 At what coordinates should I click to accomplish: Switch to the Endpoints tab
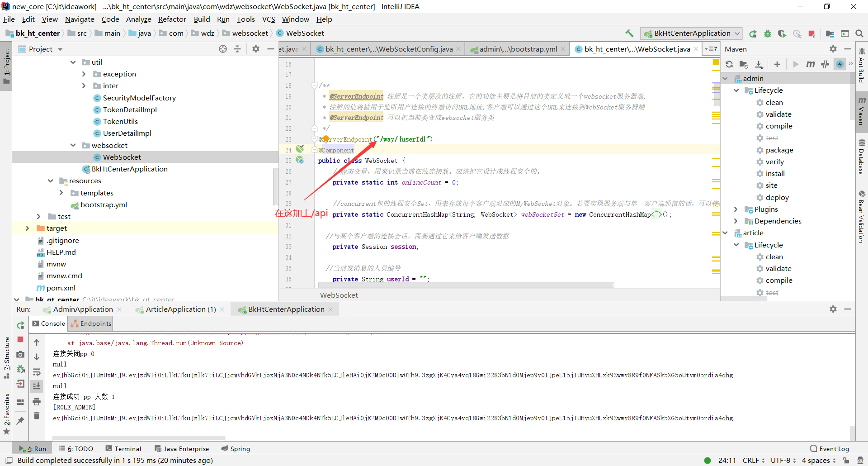click(90, 323)
